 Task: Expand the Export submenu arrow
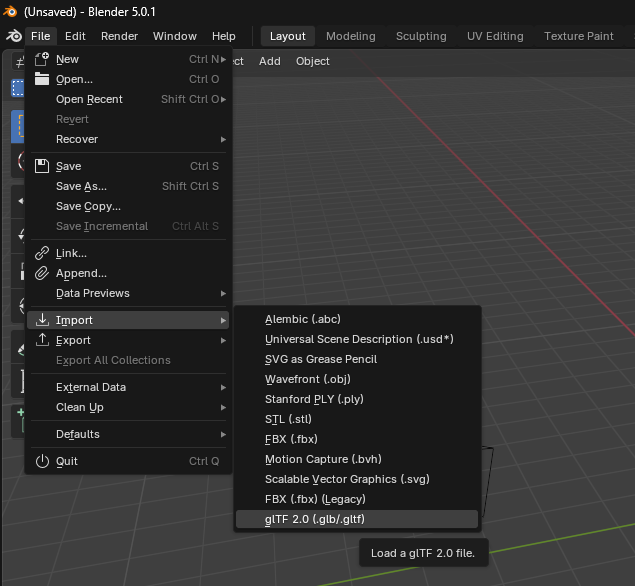223,340
